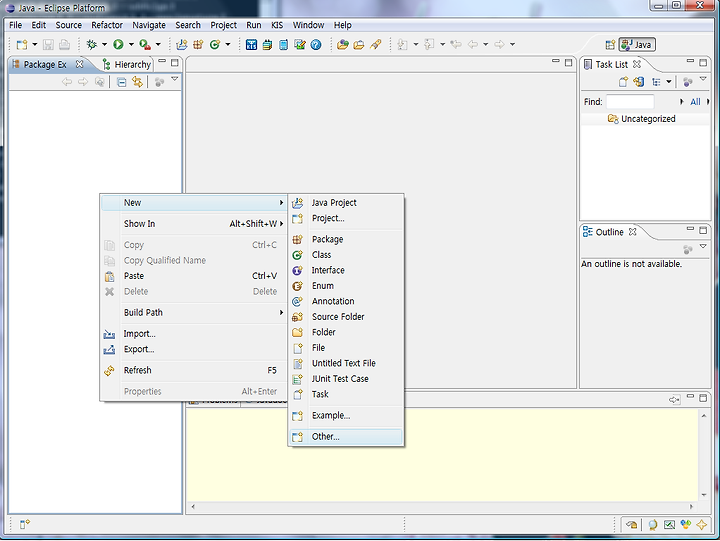720x541 pixels.
Task: Close the Package Explorer tab
Action: pos(79,64)
